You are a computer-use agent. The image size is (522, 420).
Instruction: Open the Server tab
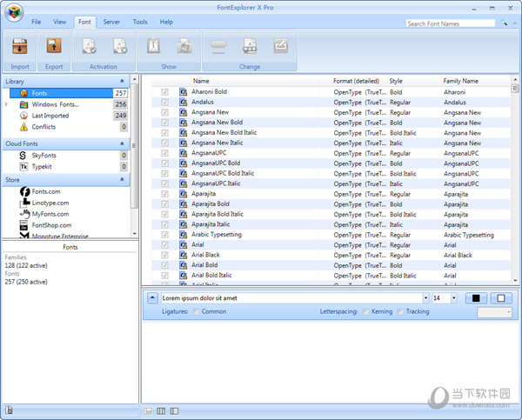tap(111, 22)
